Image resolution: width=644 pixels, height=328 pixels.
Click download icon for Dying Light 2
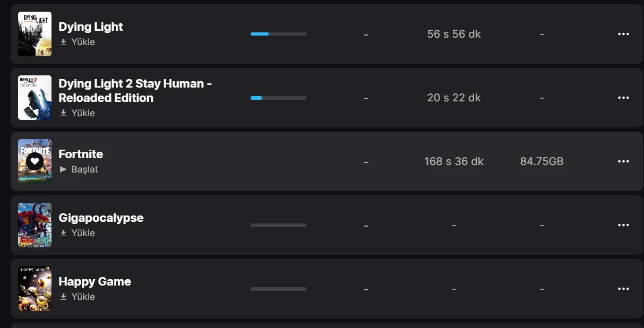point(63,113)
